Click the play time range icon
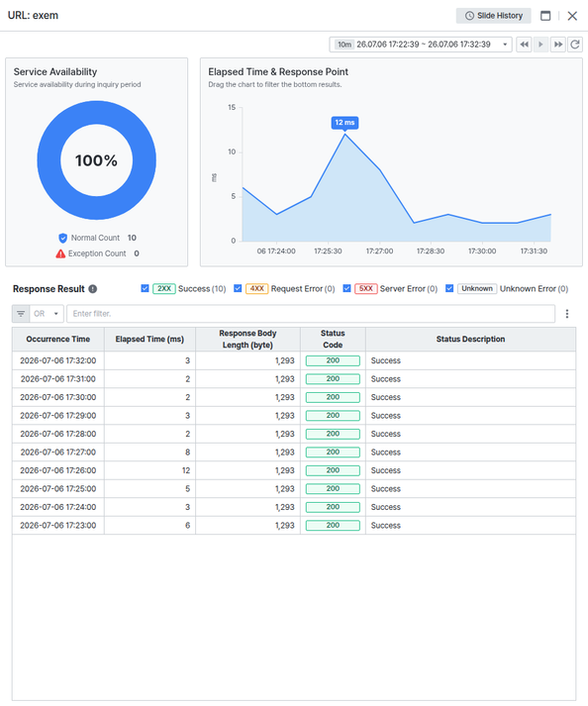Image resolution: width=588 pixels, height=706 pixels. [540, 45]
